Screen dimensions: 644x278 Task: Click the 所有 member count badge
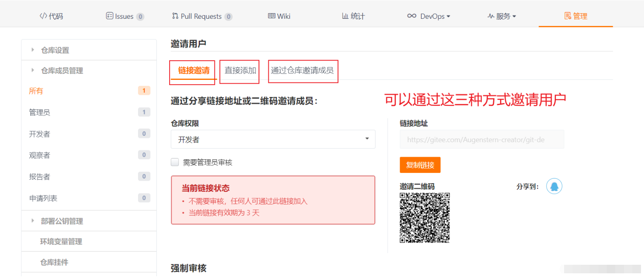[x=144, y=91]
